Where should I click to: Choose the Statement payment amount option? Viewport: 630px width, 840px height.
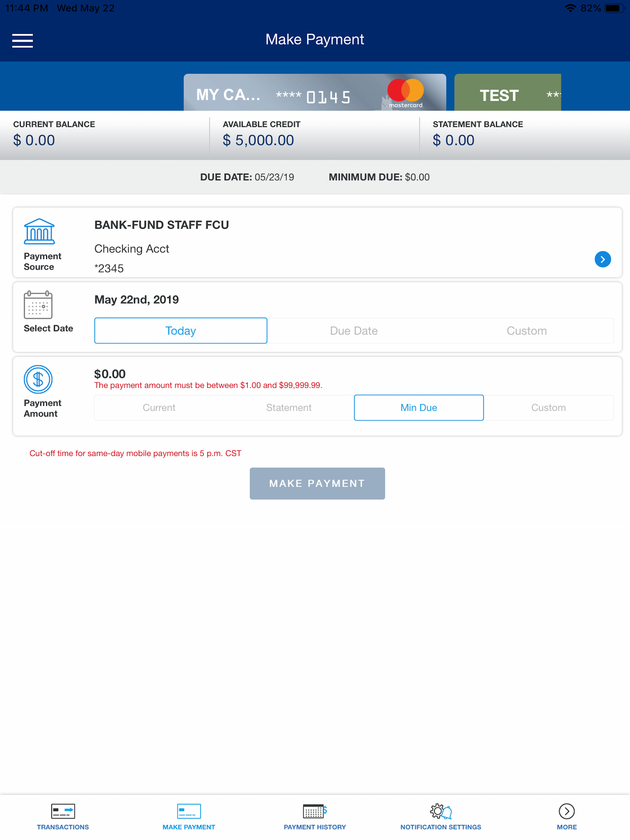pos(289,407)
